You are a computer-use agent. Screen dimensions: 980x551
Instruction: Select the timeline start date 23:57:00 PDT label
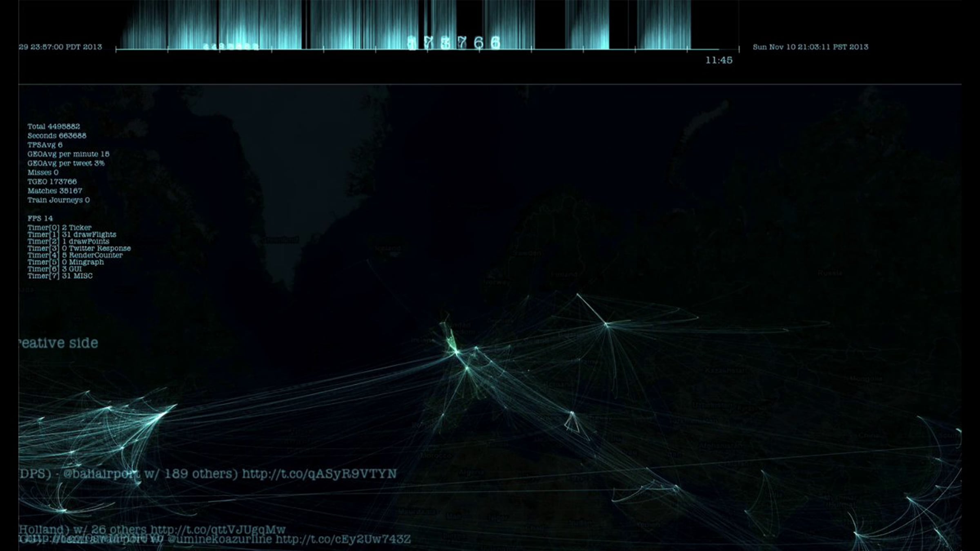pos(60,47)
